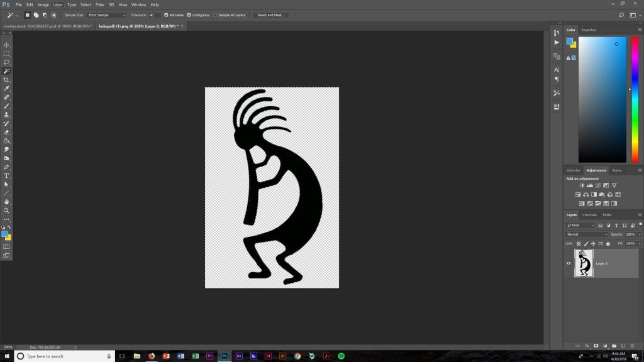Click the Select and Mask button
The width and height of the screenshot is (644, 362).
(271, 15)
